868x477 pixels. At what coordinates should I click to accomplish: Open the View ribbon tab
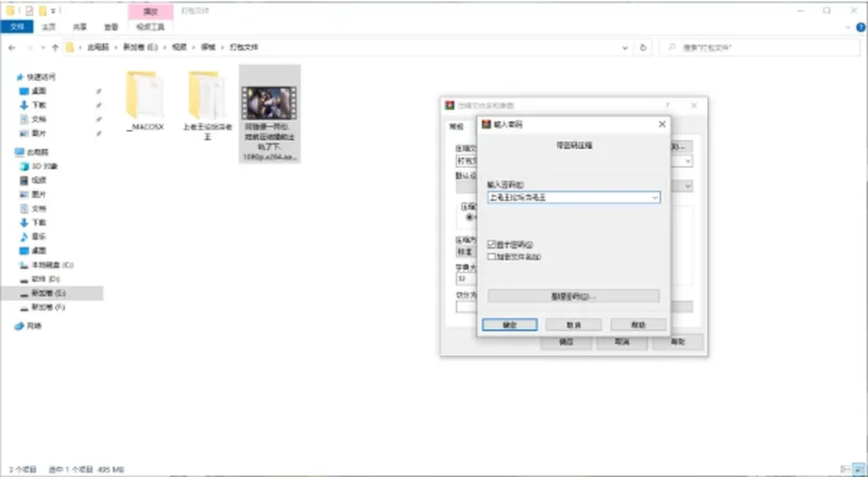(110, 26)
